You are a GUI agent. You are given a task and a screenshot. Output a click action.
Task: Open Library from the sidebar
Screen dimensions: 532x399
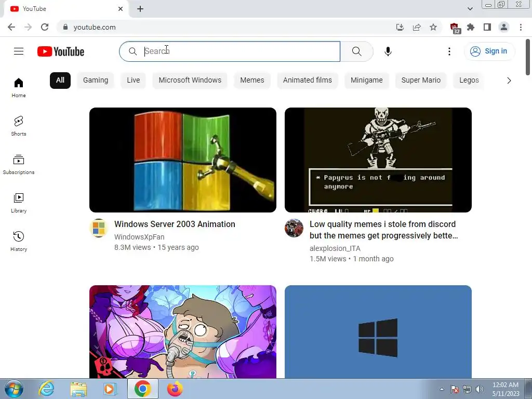pyautogui.click(x=19, y=203)
